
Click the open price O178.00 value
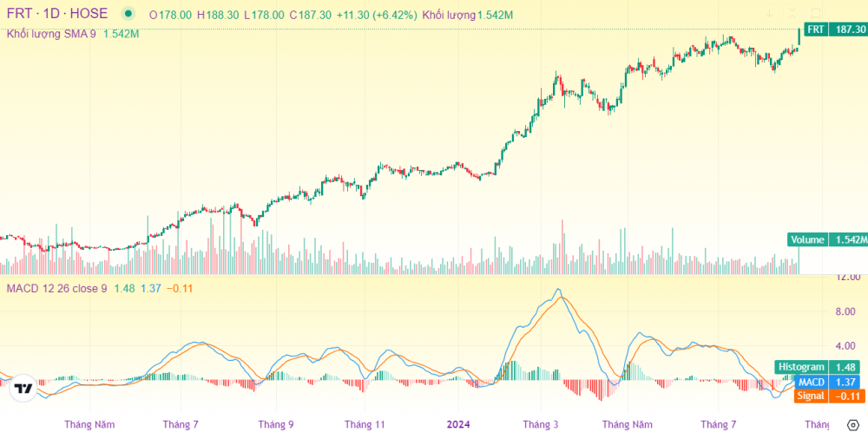(x=170, y=16)
